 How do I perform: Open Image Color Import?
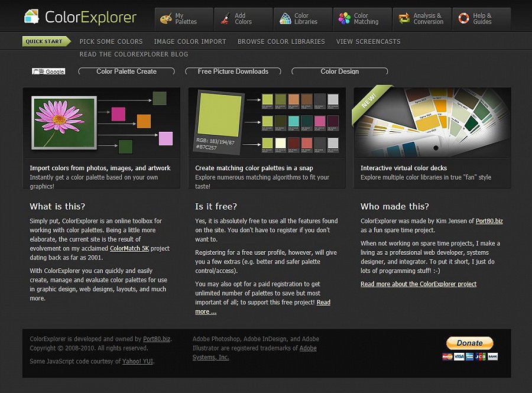pyautogui.click(x=190, y=41)
